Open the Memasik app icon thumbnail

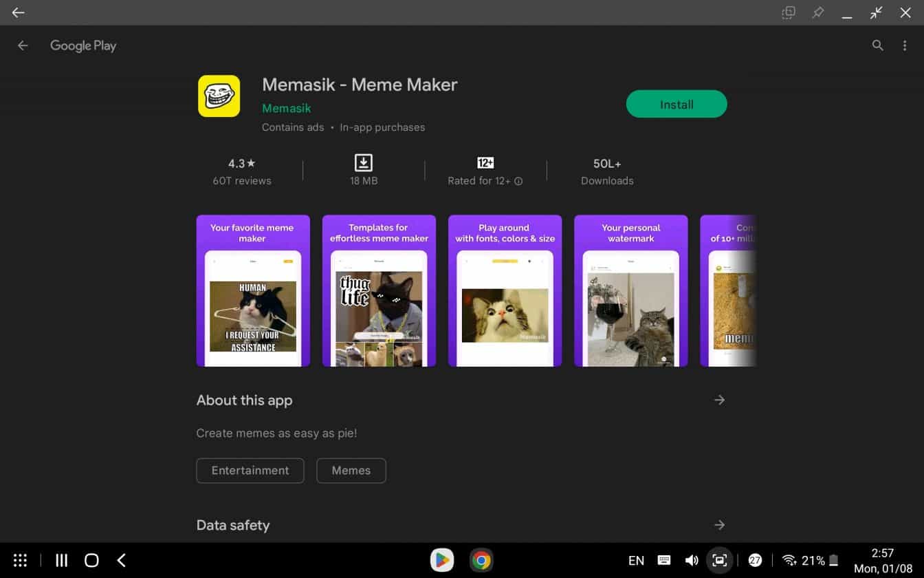pyautogui.click(x=219, y=96)
